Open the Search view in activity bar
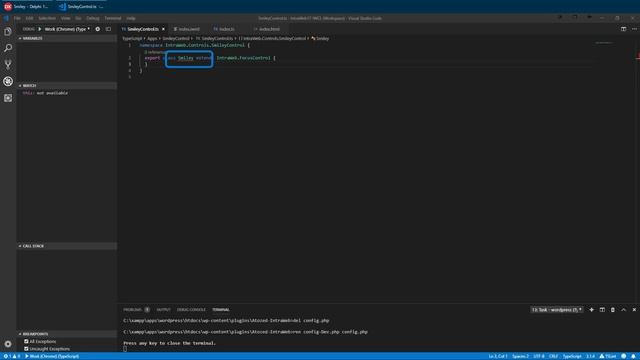Viewport: 640px width, 360px height. point(8,48)
